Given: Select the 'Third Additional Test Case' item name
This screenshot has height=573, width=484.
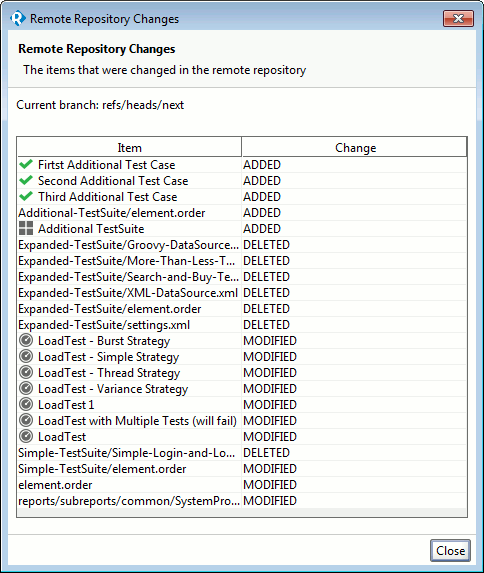Looking at the screenshot, I should 108,197.
